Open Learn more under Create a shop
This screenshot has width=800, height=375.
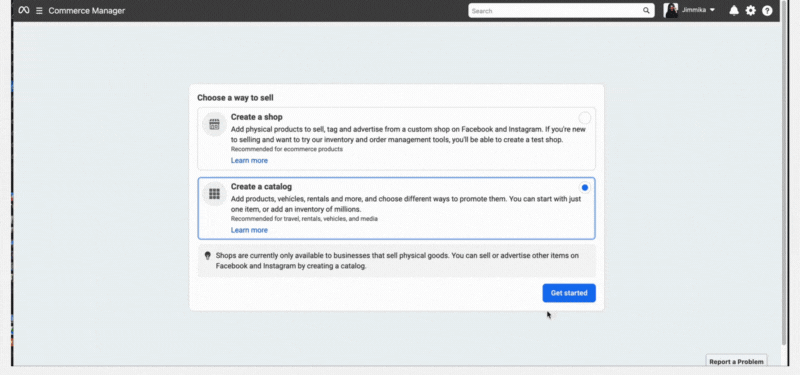pyautogui.click(x=249, y=160)
